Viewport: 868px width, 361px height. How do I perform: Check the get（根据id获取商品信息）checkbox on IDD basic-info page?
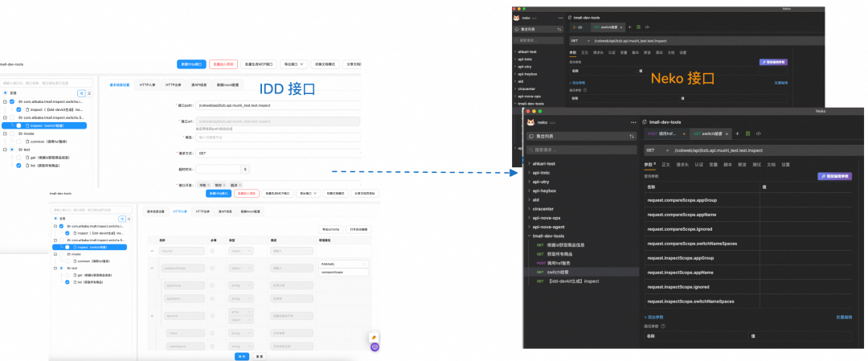pyautogui.click(x=18, y=158)
